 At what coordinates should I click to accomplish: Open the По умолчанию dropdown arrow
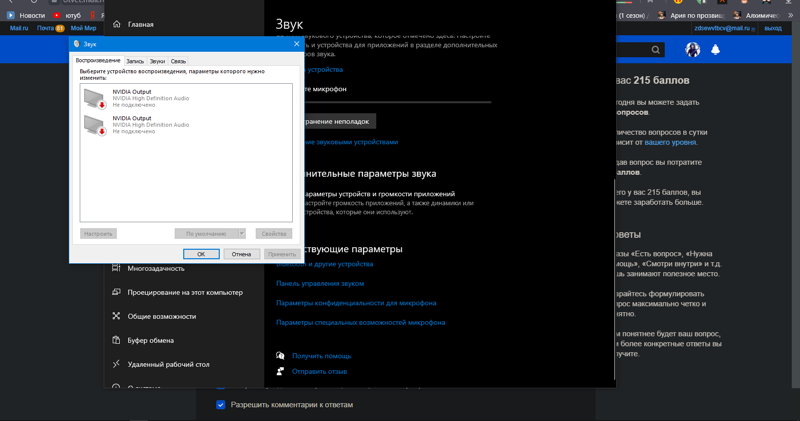point(242,233)
